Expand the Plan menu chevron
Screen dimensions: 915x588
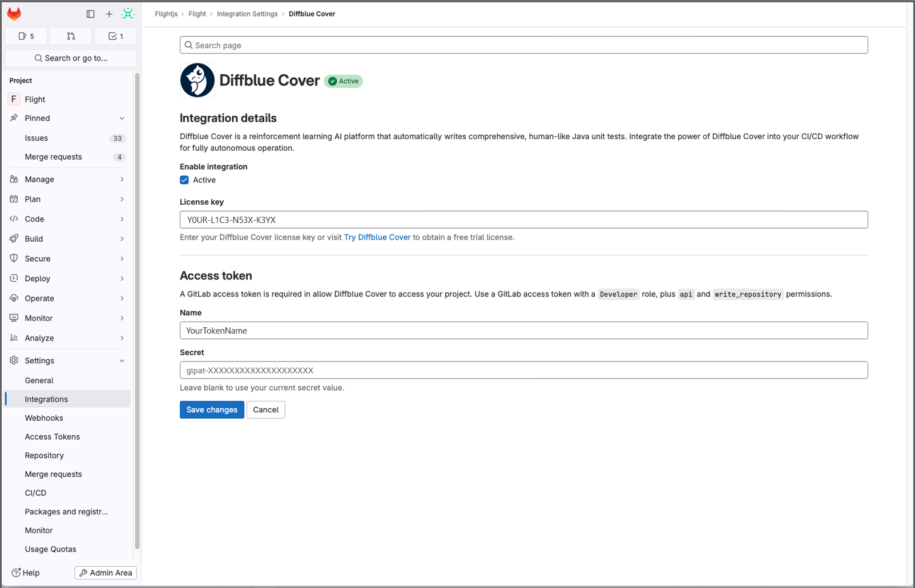coord(122,199)
